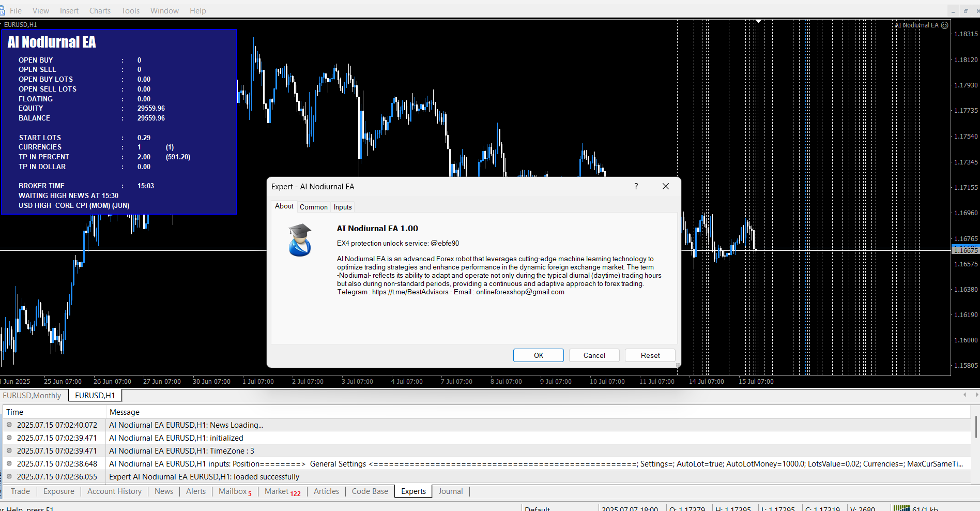980x511 pixels.
Task: Click the chart shift triangle marker at chart top
Action: 758,21
